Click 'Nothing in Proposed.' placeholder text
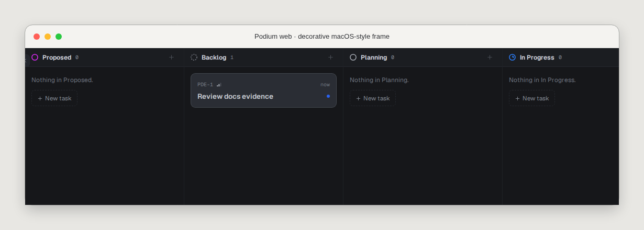The image size is (644, 230). tap(62, 80)
